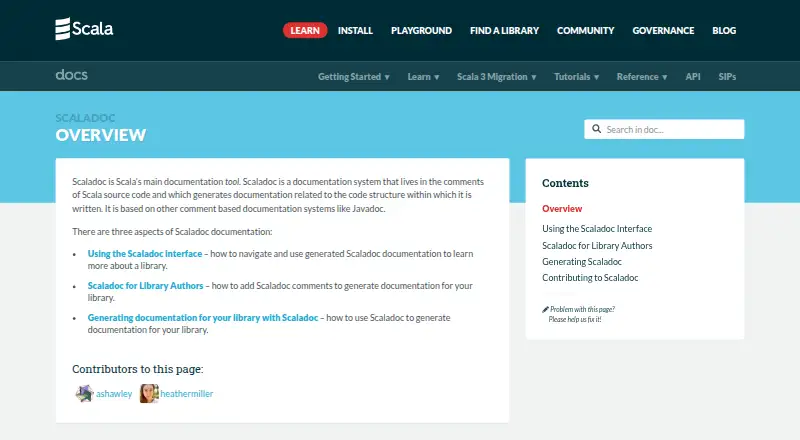Click the Contents sidebar heading
Screen dimensions: 800x440
pyautogui.click(x=565, y=183)
